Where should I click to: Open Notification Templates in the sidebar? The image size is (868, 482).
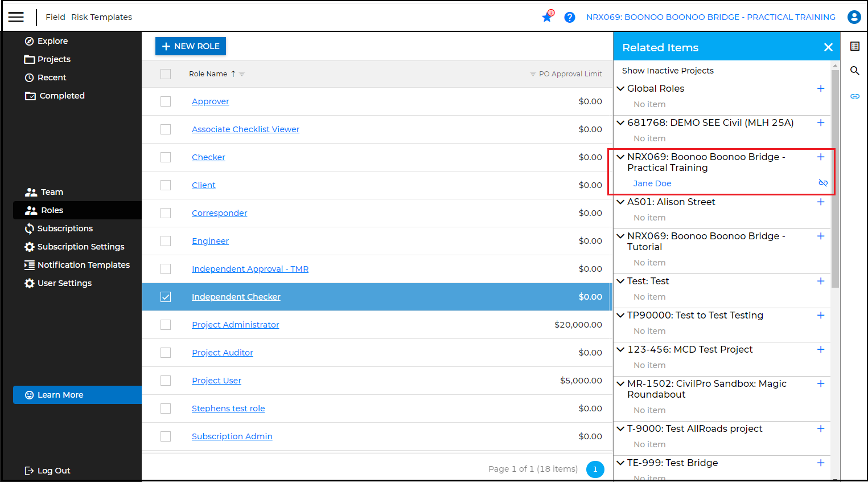click(83, 265)
